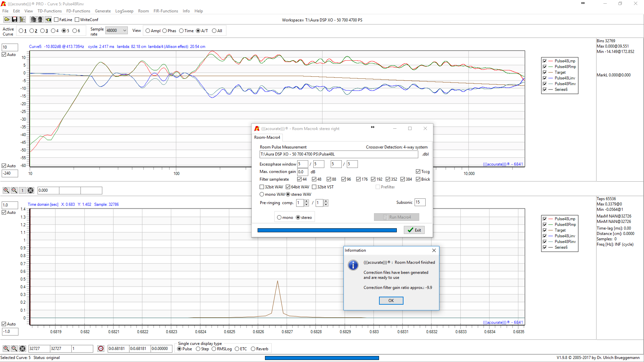The width and height of the screenshot is (644, 362).
Task: Click the single trash can icon
Action: [x=40, y=20]
